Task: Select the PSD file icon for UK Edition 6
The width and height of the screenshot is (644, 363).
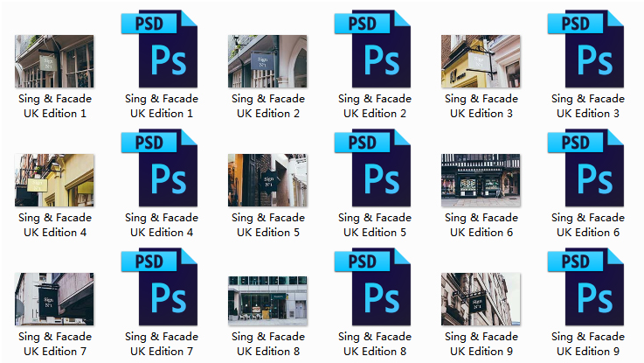Action: pyautogui.click(x=587, y=168)
